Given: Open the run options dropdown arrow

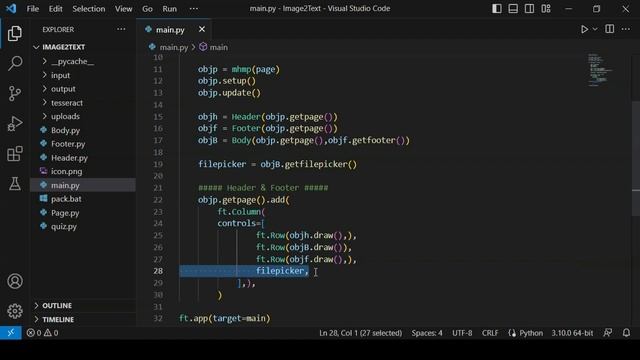Looking at the screenshot, I should point(595,29).
